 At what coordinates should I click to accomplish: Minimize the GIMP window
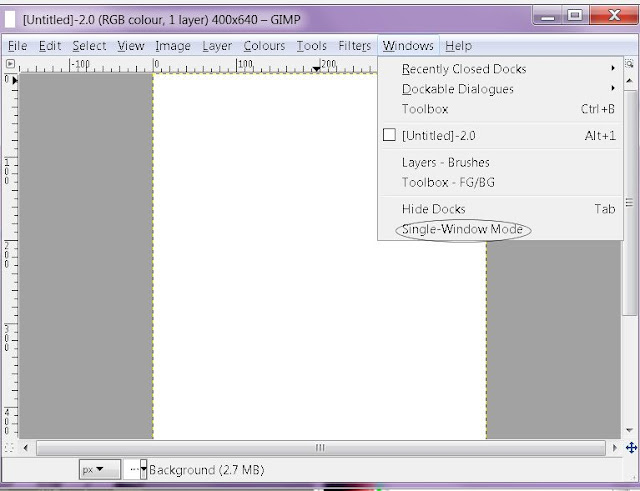[547, 16]
